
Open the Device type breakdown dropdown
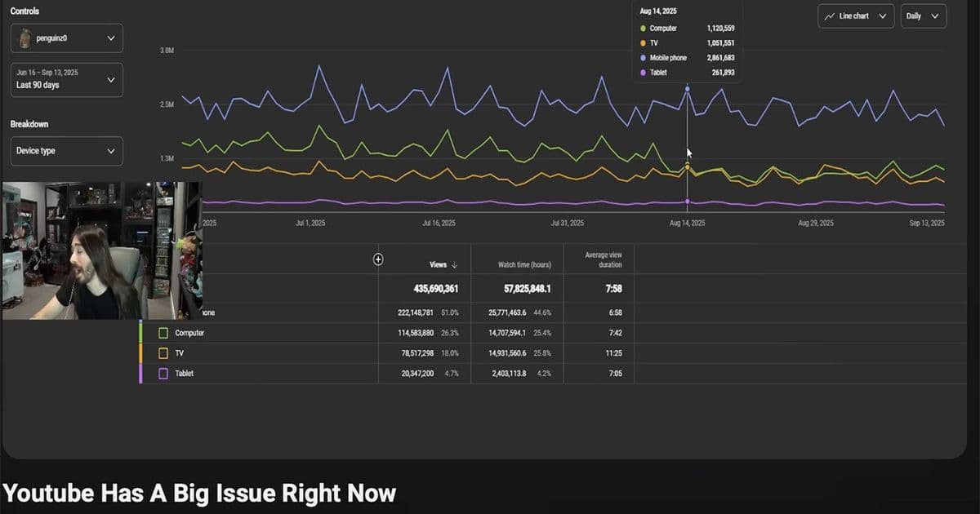(65, 150)
